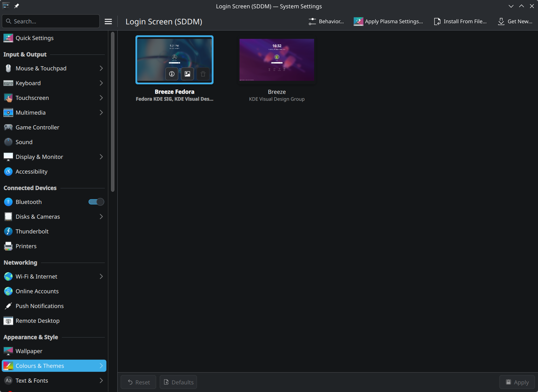Click the 'Connected Devices' section header
Screen dimensions: 538x392
pyautogui.click(x=30, y=188)
